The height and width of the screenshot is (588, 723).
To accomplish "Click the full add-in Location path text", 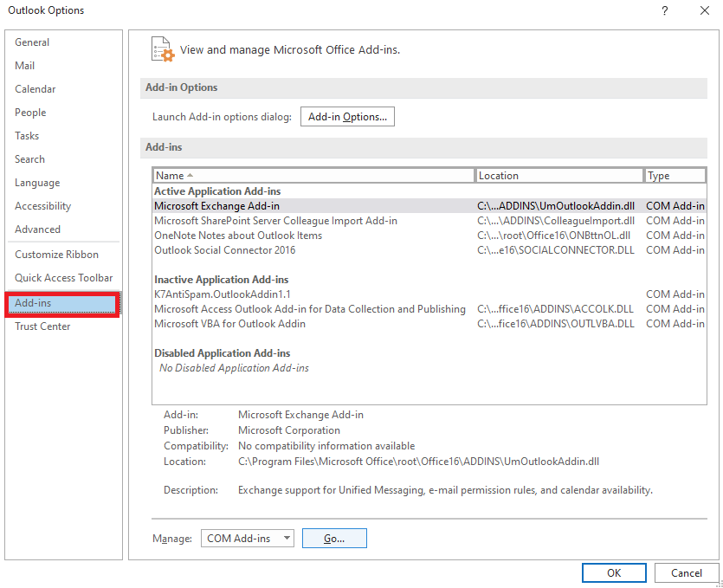I will point(418,462).
